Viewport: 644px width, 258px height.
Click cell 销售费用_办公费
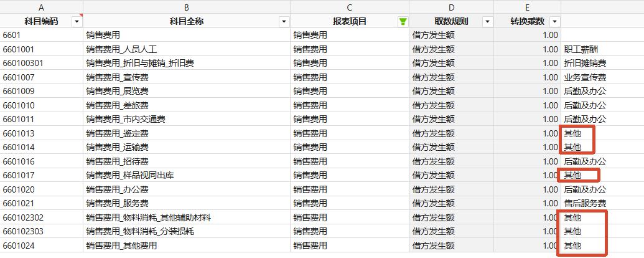pos(187,189)
